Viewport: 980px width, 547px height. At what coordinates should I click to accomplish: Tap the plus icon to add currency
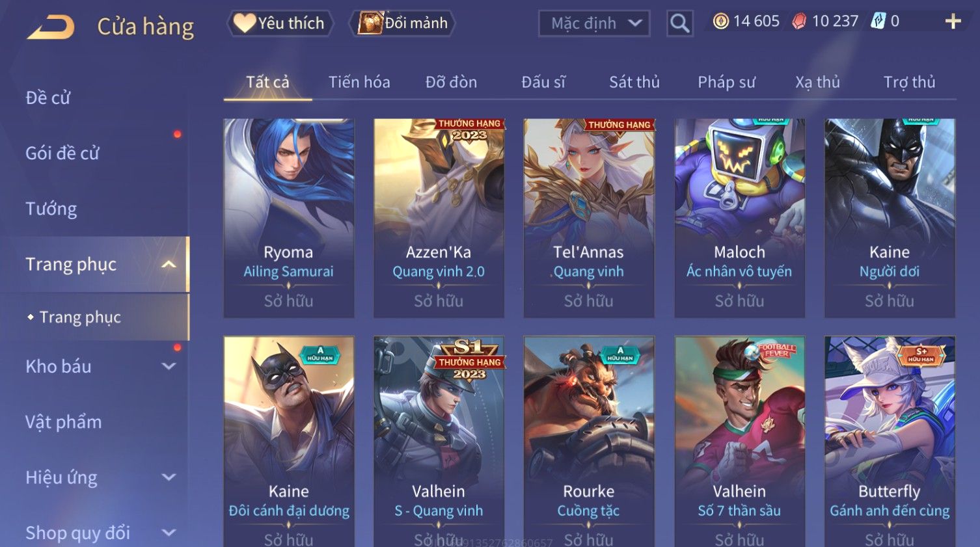[953, 21]
